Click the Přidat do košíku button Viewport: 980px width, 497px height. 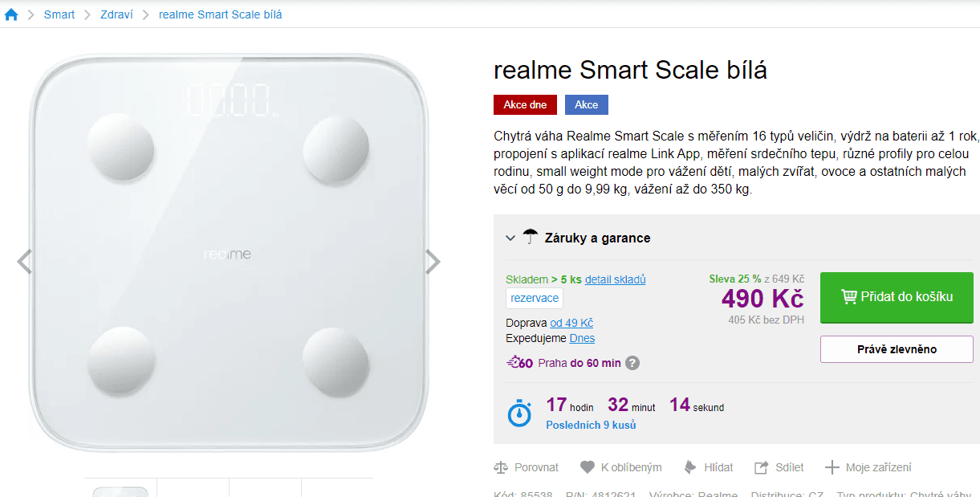[x=896, y=297]
